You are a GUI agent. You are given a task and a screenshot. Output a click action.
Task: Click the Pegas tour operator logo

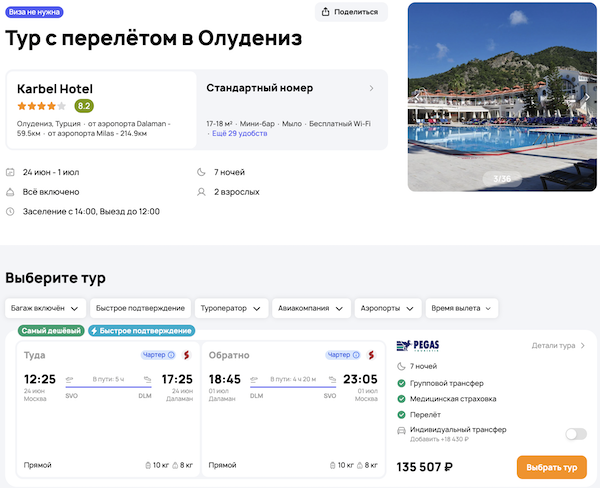[x=418, y=346]
